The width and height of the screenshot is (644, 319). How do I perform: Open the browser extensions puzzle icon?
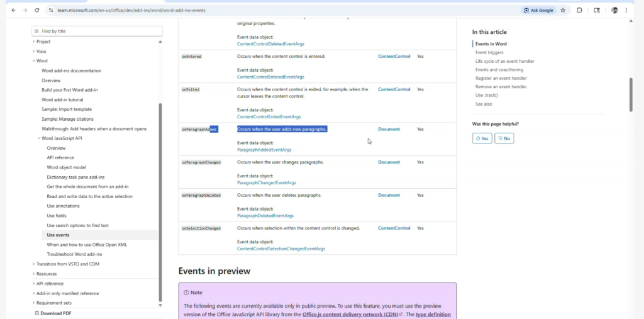point(579,10)
